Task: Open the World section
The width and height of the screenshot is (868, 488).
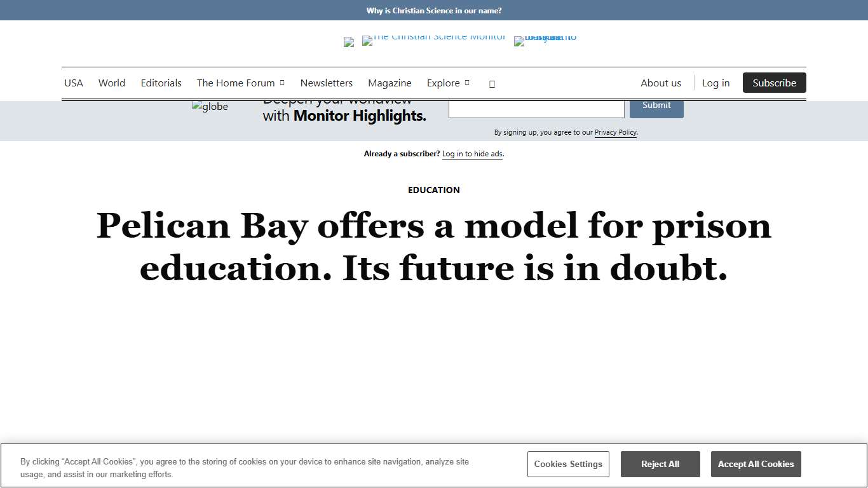Action: pos(112,83)
